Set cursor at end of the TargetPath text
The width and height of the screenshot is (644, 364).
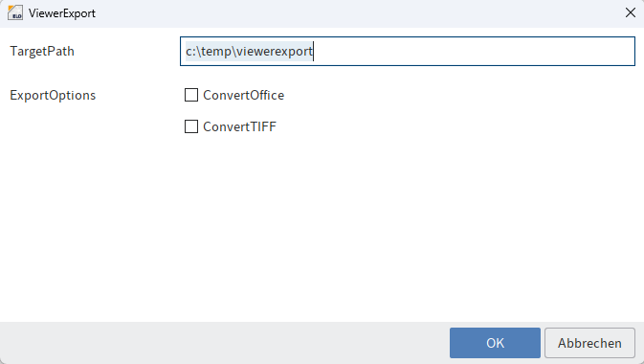(x=313, y=52)
